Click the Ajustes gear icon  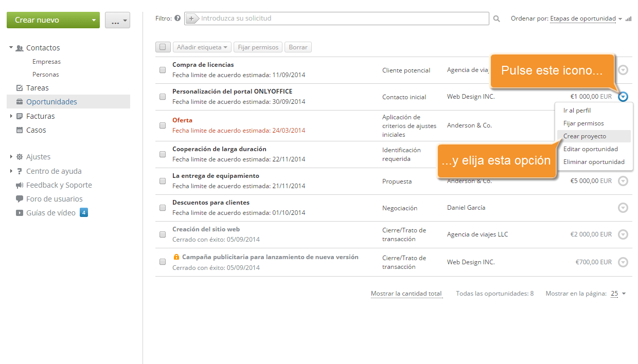[20, 157]
